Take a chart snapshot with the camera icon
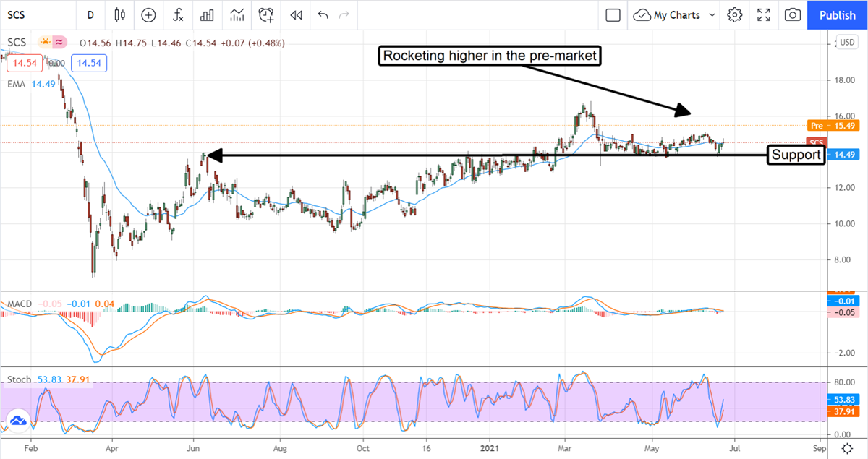 [x=793, y=14]
